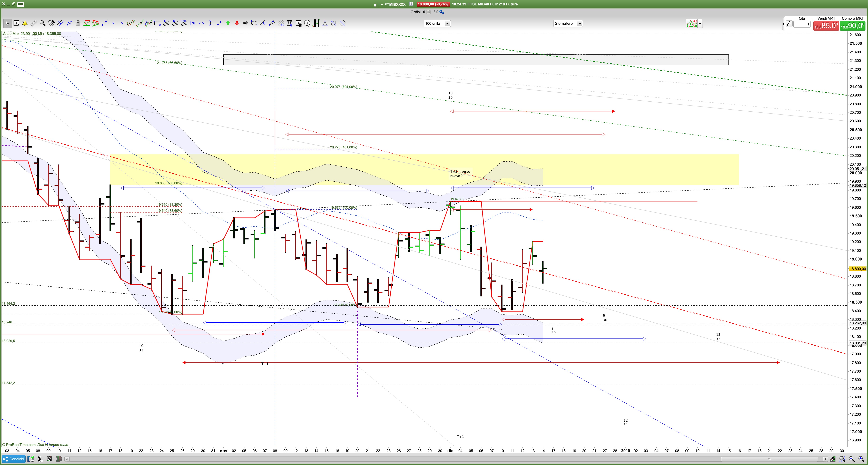
Task: Select the ruler measuring tool
Action: point(34,23)
